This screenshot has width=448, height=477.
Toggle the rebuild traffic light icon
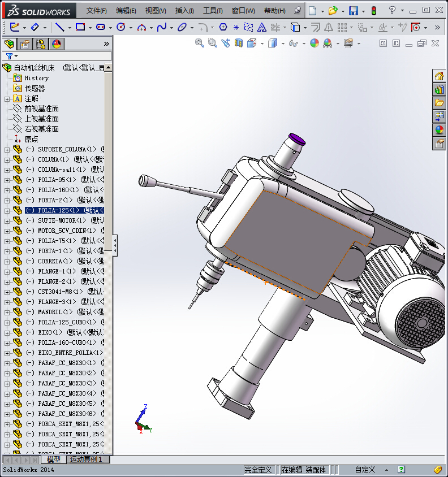tap(373, 11)
